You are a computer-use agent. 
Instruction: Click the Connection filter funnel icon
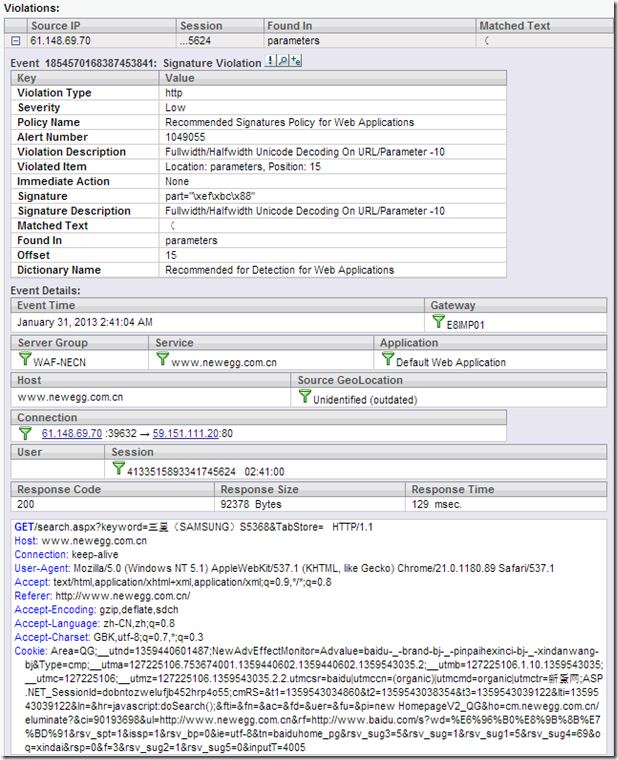[26, 434]
